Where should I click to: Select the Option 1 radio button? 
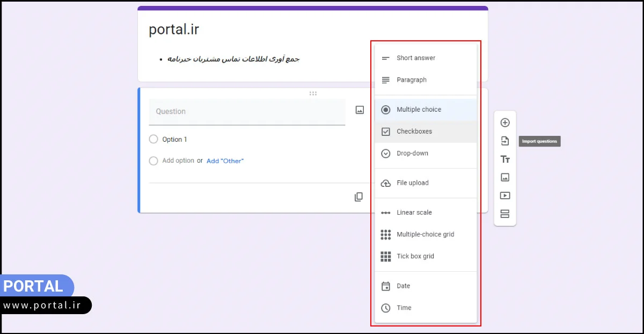tap(153, 139)
